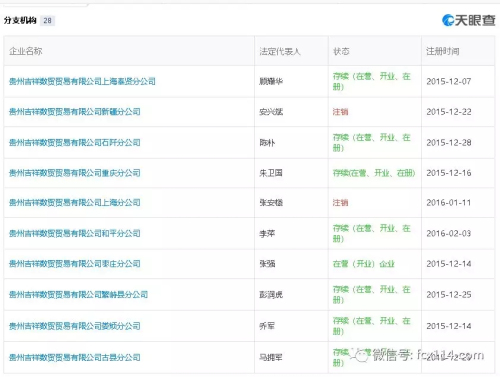Click the 法定代表人 column header
The height and width of the screenshot is (377, 500).
click(280, 51)
